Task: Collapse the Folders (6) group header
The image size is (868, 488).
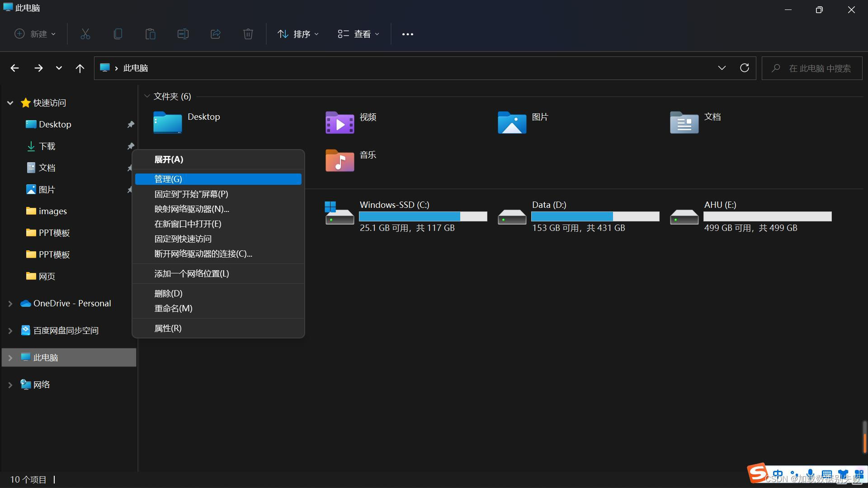Action: click(x=147, y=96)
